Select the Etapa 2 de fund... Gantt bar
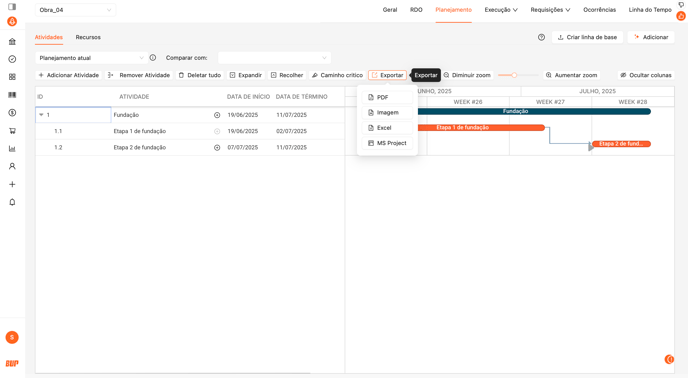The image size is (688, 378). point(621,144)
